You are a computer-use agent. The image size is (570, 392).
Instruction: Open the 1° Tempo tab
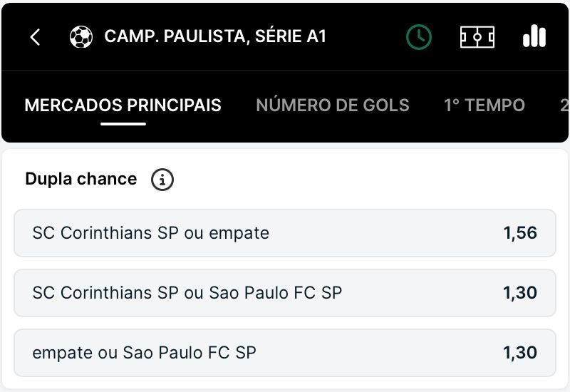pyautogui.click(x=484, y=105)
